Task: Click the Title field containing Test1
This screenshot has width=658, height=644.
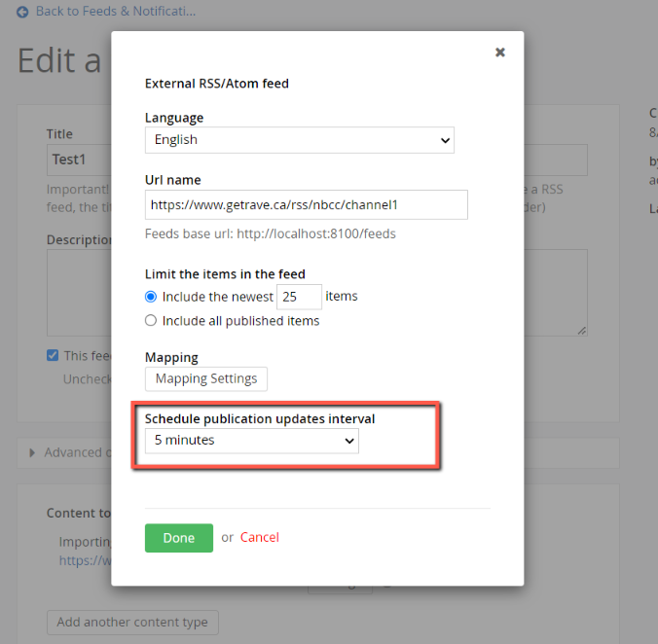Action: (x=79, y=160)
